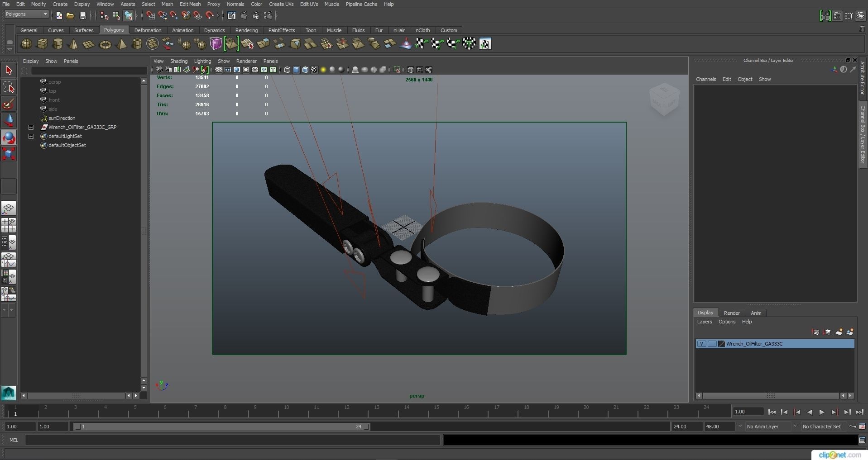Select the Scale tool in toolbox

coord(9,154)
